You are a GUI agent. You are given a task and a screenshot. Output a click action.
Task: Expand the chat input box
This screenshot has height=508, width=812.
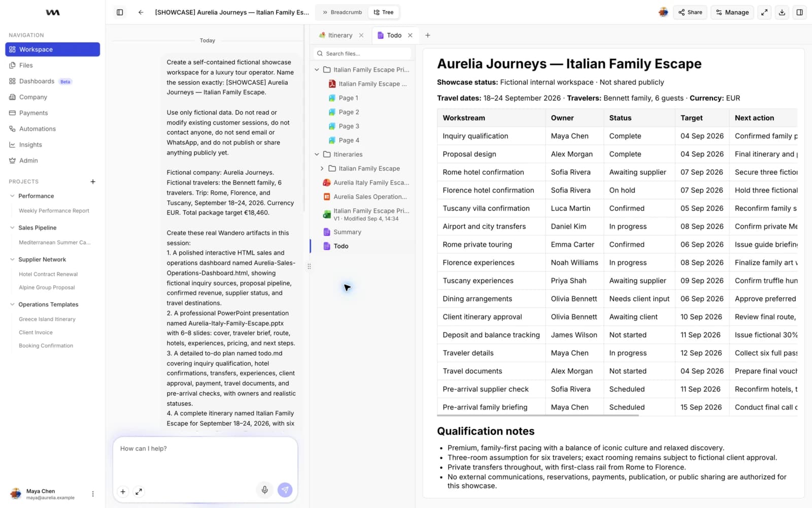(139, 491)
